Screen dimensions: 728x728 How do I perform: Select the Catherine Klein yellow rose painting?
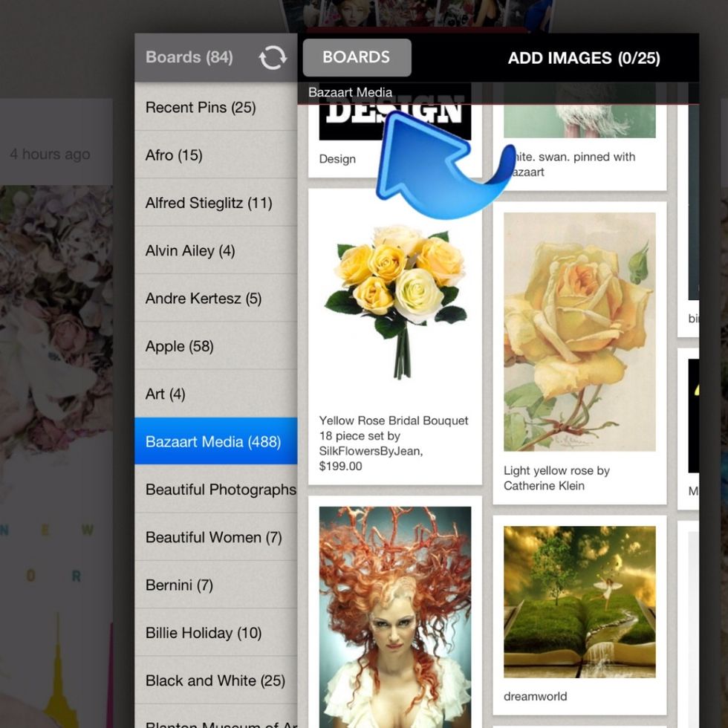[579, 331]
